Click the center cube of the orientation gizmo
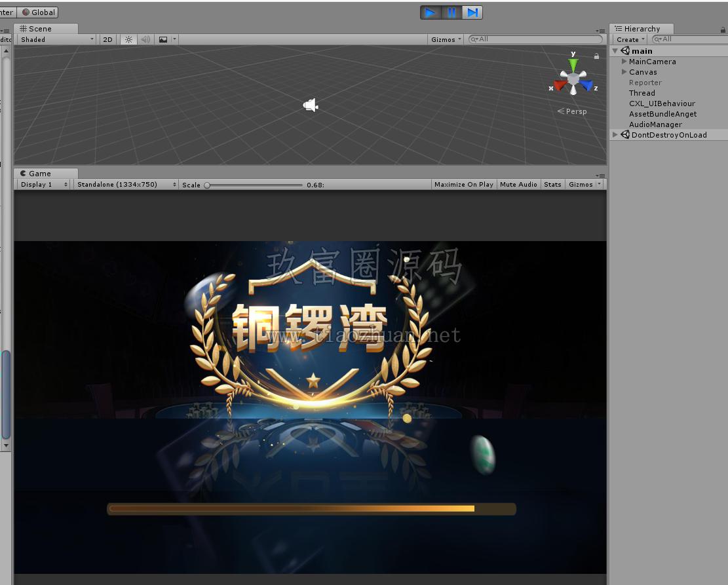 tap(574, 79)
